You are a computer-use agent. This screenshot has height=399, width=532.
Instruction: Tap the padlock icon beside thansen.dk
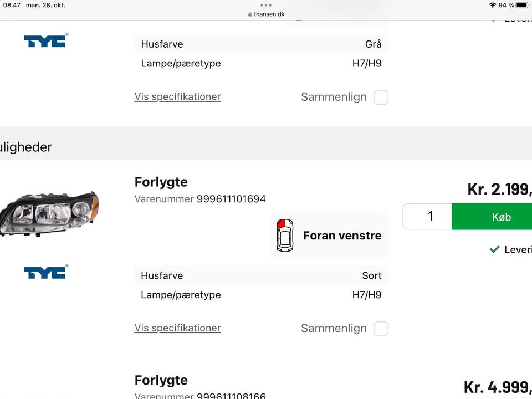click(x=250, y=14)
